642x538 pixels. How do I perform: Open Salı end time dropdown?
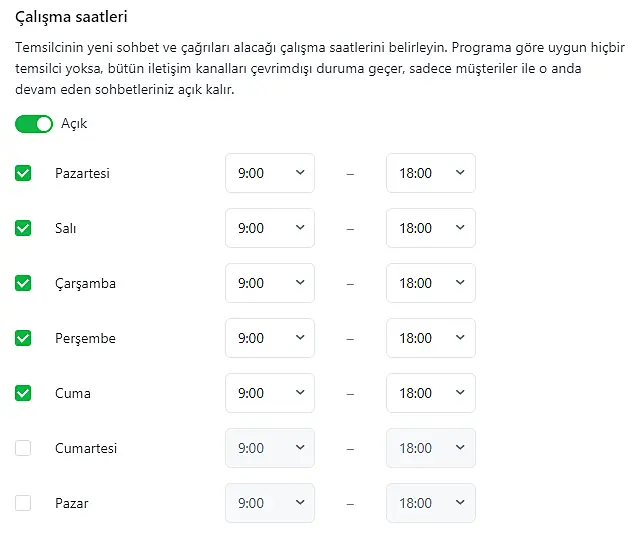pos(431,228)
